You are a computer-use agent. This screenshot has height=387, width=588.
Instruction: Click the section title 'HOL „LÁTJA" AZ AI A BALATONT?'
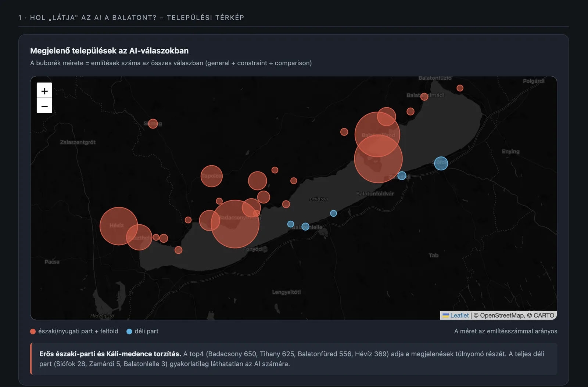(x=93, y=18)
